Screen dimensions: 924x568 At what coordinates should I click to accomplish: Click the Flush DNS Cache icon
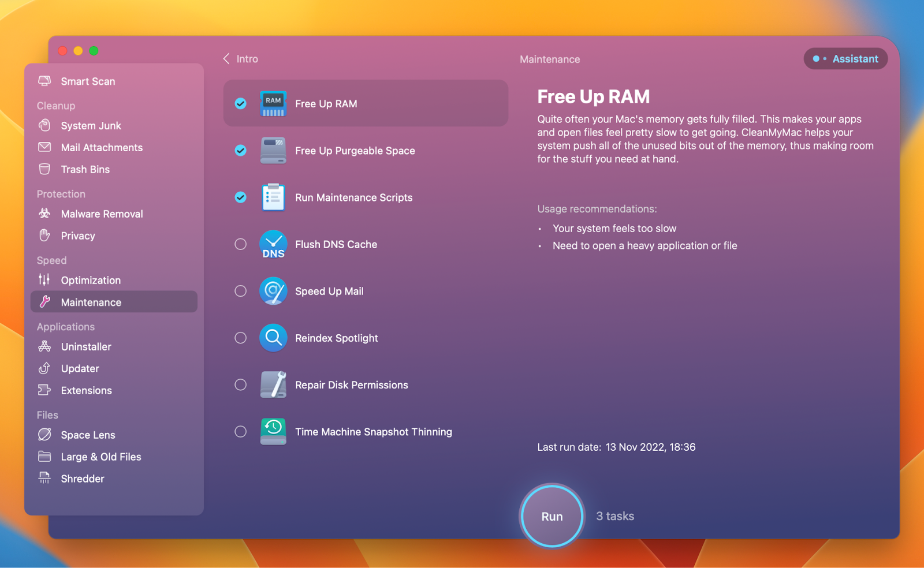pos(273,244)
